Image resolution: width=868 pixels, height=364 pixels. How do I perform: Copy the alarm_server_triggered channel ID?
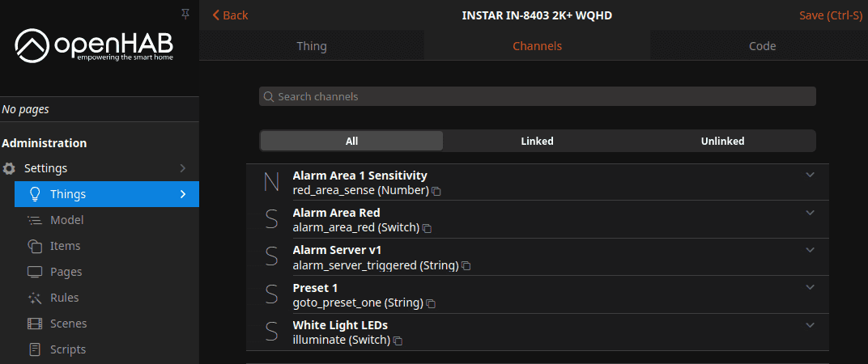click(466, 266)
